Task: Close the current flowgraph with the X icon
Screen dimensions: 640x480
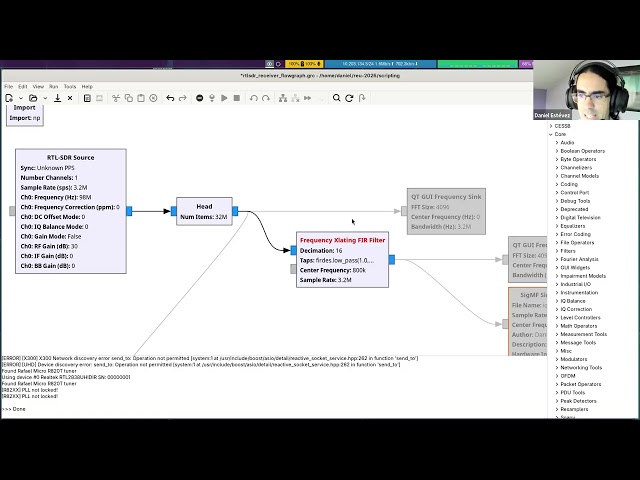Action: pos(70,98)
